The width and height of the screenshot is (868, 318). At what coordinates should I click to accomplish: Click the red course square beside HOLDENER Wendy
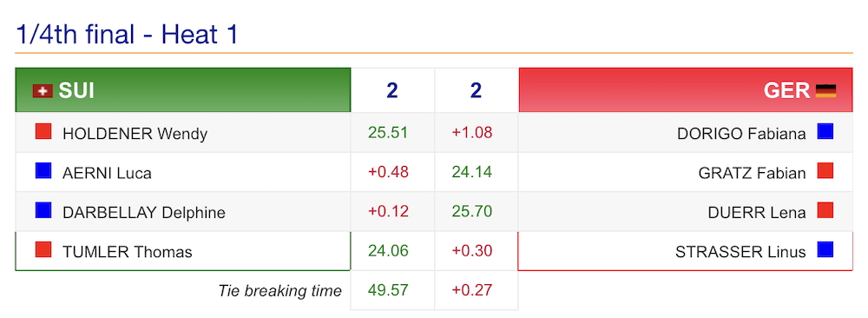(x=43, y=132)
